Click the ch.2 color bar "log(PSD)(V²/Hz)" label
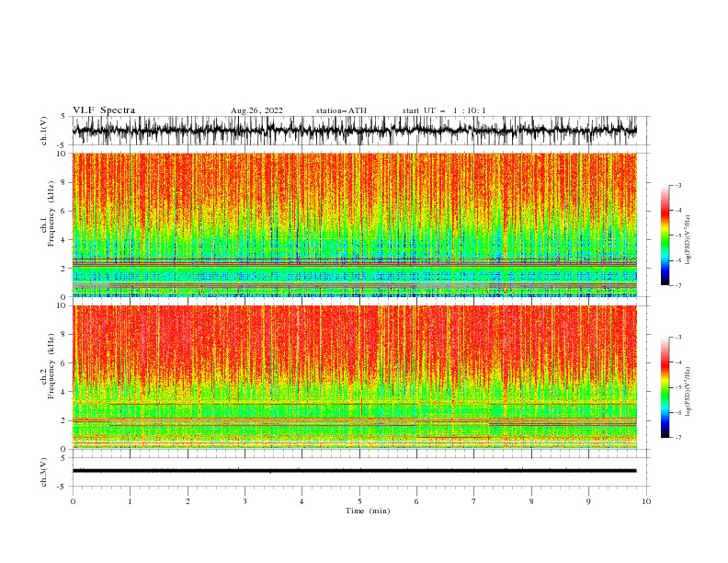The width and height of the screenshot is (728, 563). (x=688, y=392)
